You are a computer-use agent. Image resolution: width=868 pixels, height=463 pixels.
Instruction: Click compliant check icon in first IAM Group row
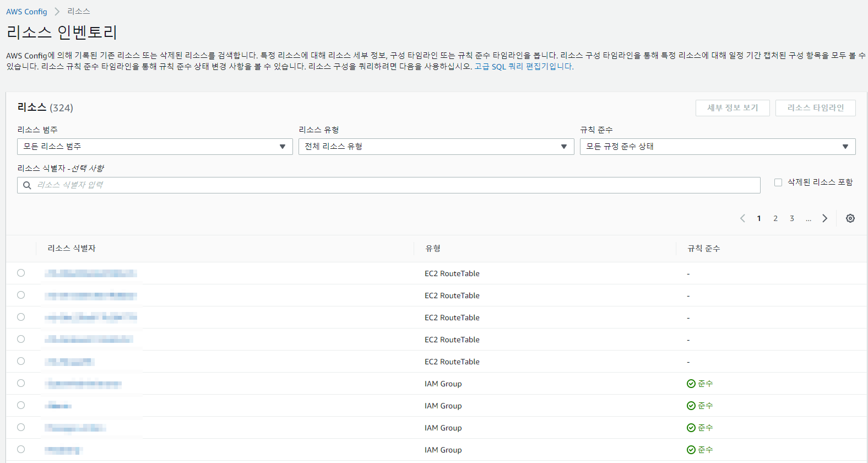point(691,384)
